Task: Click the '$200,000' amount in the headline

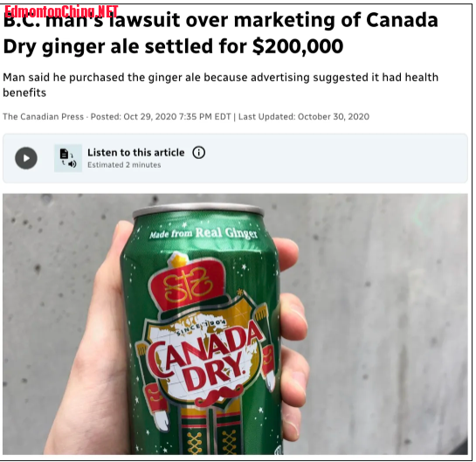Action: (x=298, y=46)
